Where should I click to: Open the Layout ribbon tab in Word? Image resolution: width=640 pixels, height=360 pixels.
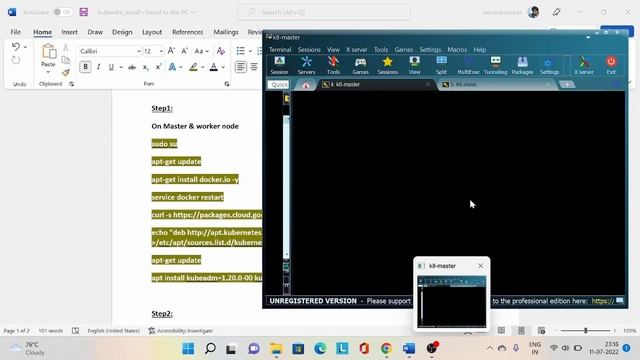coord(152,32)
